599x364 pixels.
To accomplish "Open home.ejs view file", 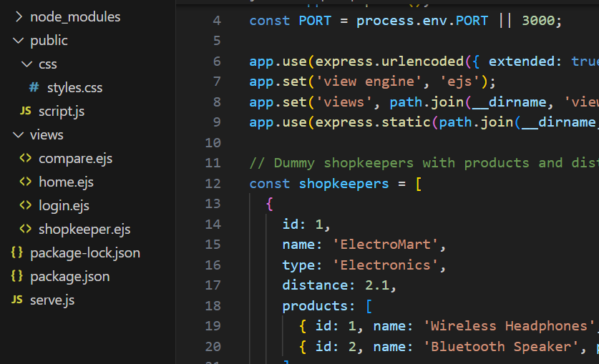I will coord(66,182).
